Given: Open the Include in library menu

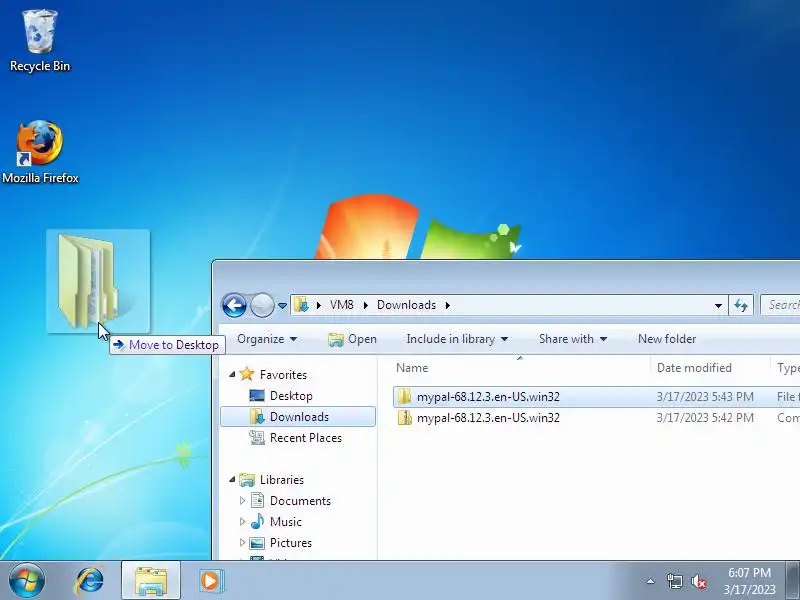Looking at the screenshot, I should click(x=457, y=339).
